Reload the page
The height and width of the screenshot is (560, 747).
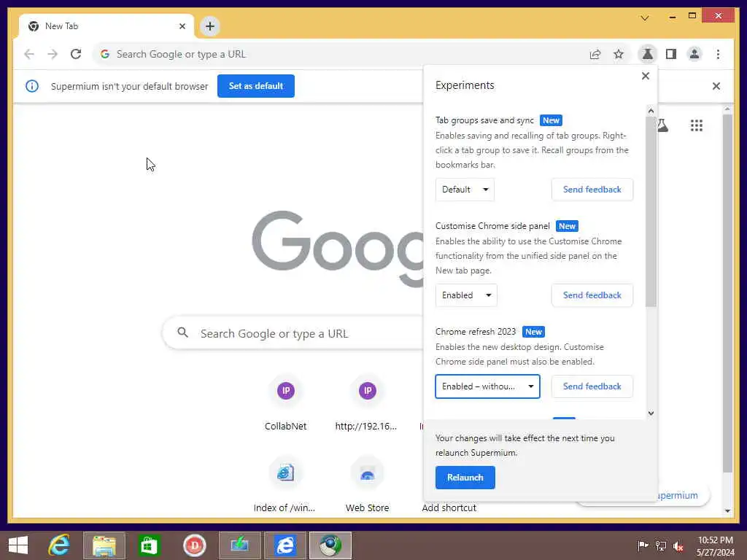pos(76,54)
